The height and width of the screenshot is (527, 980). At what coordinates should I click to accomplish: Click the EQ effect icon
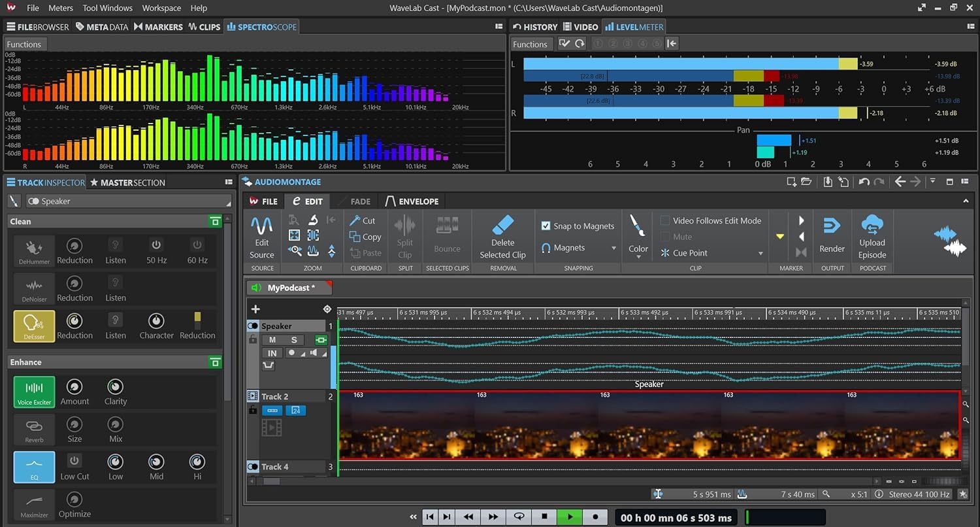34,467
